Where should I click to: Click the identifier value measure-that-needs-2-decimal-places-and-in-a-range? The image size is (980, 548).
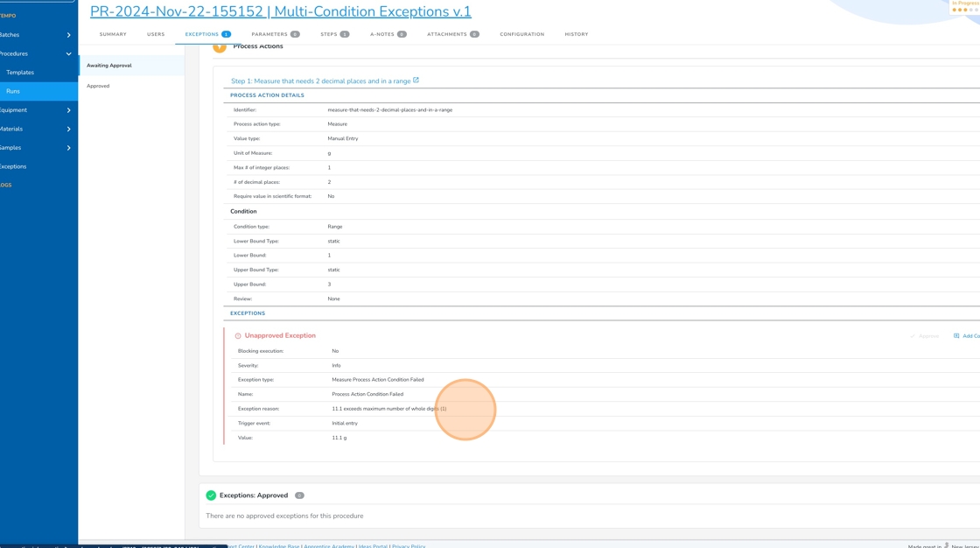pos(390,109)
